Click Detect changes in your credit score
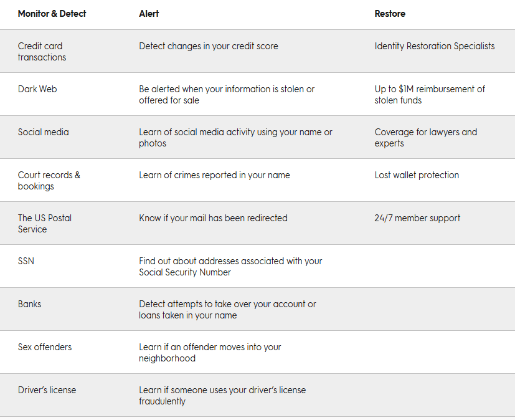515x420 pixels. click(x=209, y=46)
